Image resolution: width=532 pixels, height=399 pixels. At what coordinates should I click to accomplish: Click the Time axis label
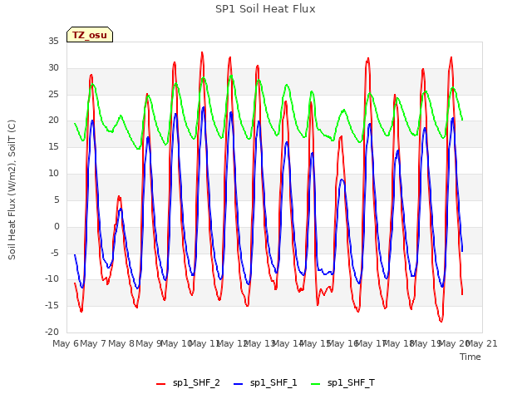[x=470, y=357]
